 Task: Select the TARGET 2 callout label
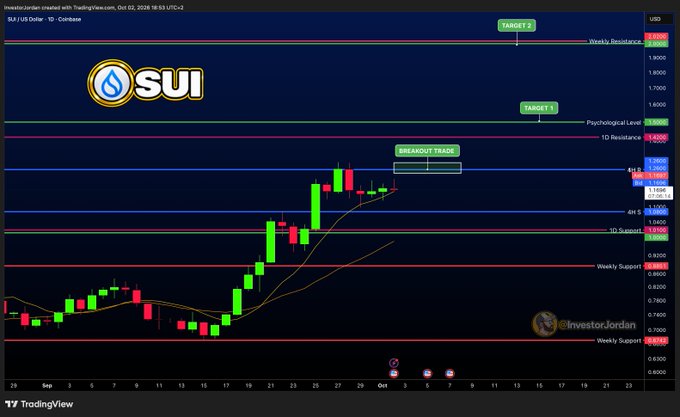[517, 26]
